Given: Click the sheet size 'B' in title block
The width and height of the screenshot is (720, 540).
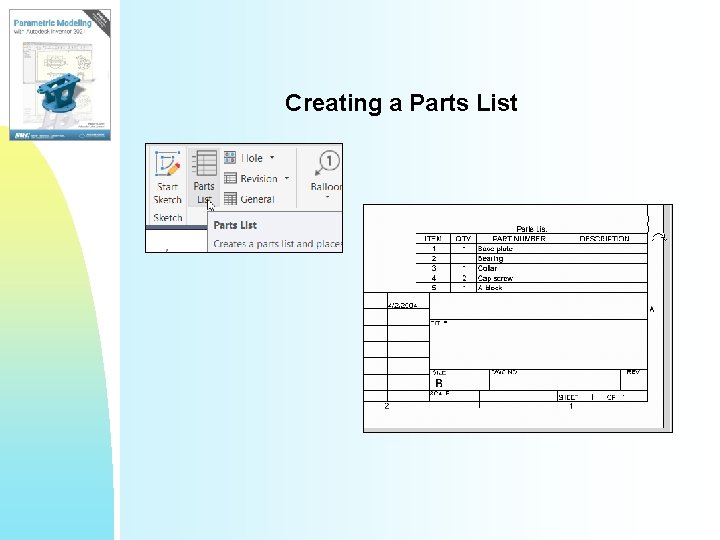Looking at the screenshot, I should (439, 383).
